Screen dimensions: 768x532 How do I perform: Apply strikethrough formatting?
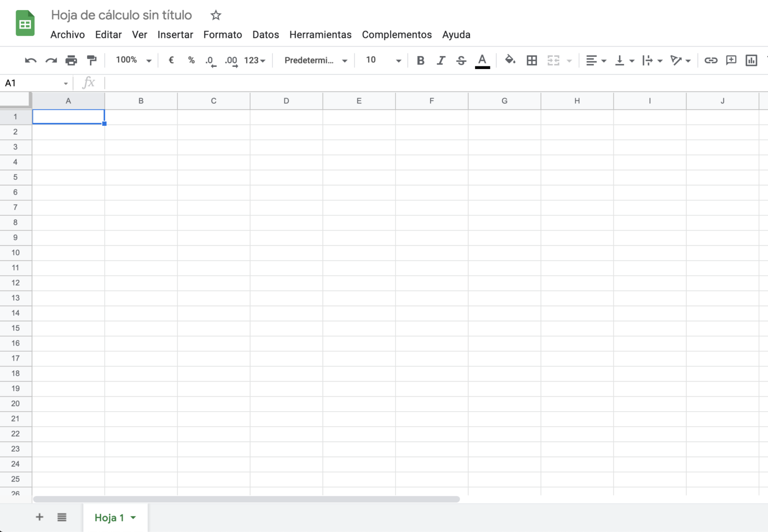point(460,60)
